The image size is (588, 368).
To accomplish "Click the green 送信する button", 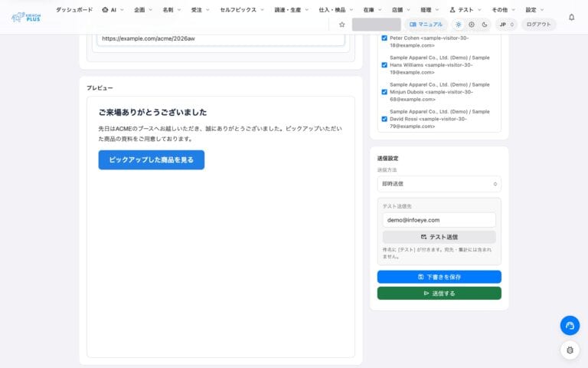I will (439, 294).
